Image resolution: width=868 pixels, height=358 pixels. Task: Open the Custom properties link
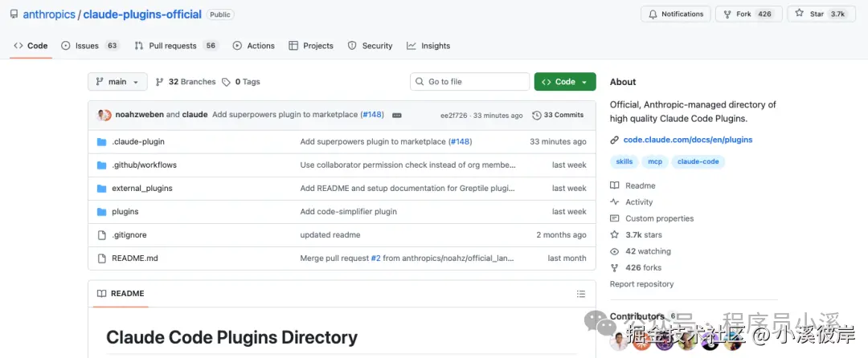[x=659, y=219]
